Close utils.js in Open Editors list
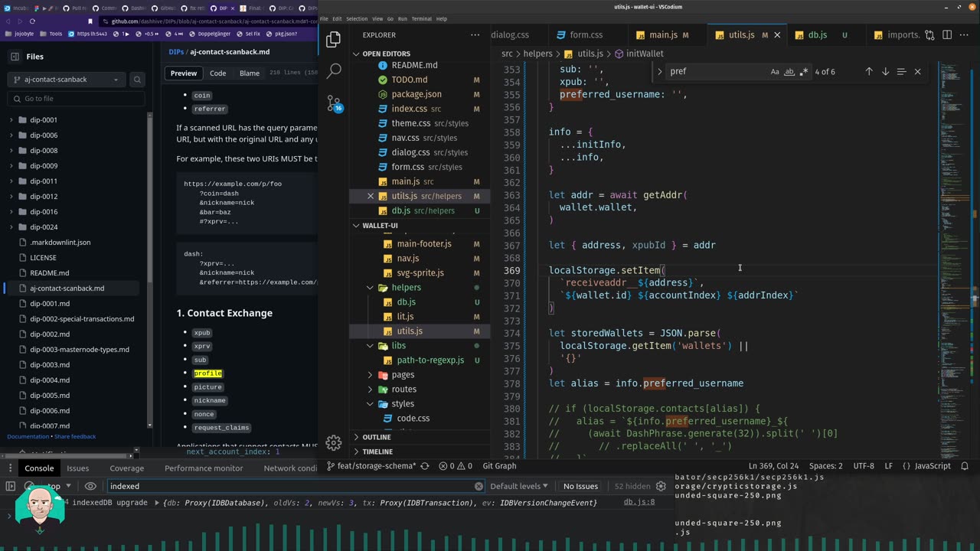Viewport: 980px width, 551px height. point(371,196)
